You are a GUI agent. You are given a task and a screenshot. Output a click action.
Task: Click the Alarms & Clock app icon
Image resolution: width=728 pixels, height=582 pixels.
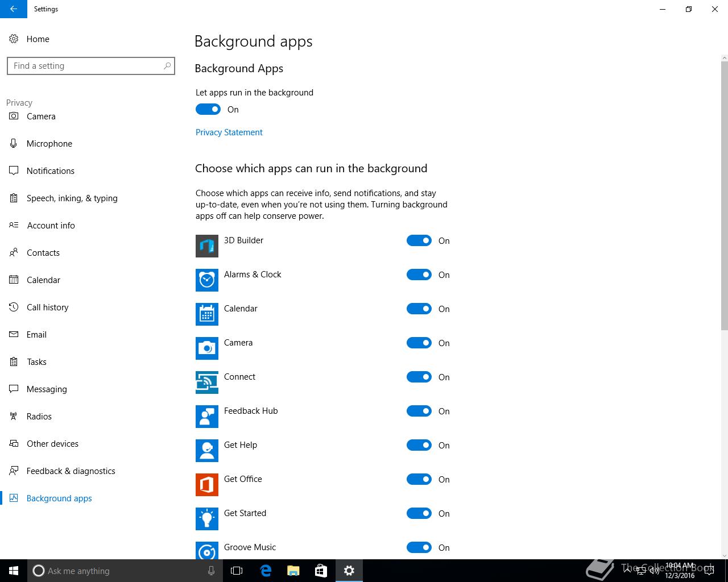pos(207,280)
